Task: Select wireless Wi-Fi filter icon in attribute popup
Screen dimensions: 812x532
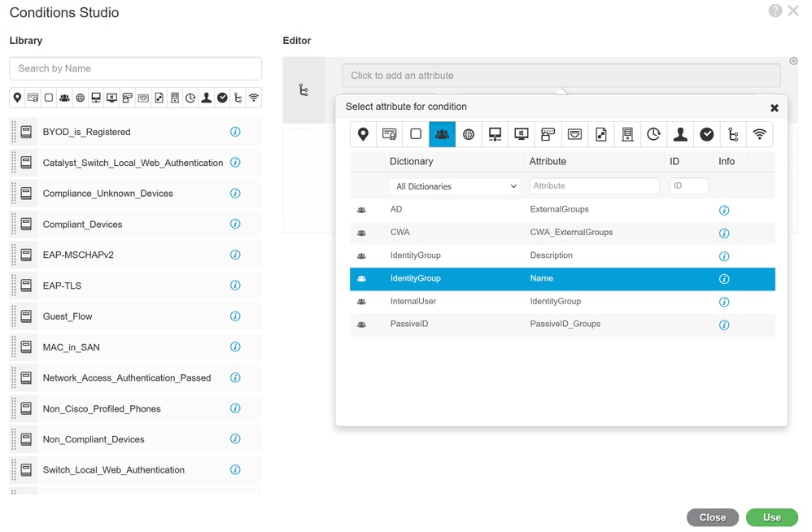Action: pyautogui.click(x=759, y=134)
